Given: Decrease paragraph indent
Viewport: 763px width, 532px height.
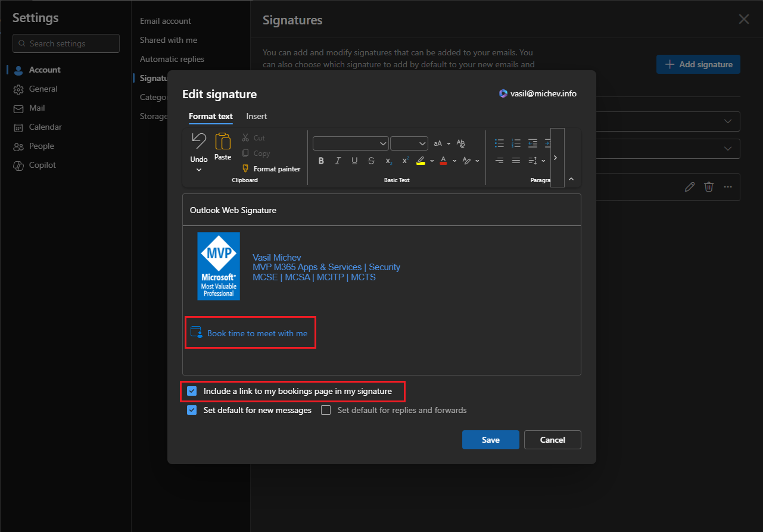Looking at the screenshot, I should click(x=532, y=143).
